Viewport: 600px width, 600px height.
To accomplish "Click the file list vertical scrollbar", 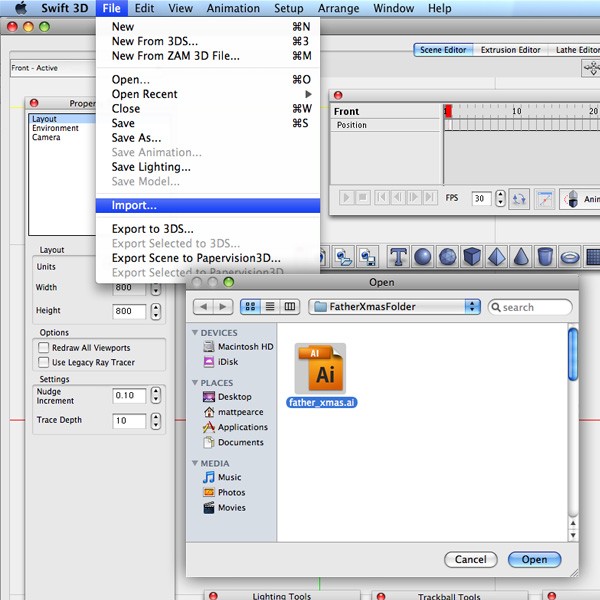I will point(573,355).
